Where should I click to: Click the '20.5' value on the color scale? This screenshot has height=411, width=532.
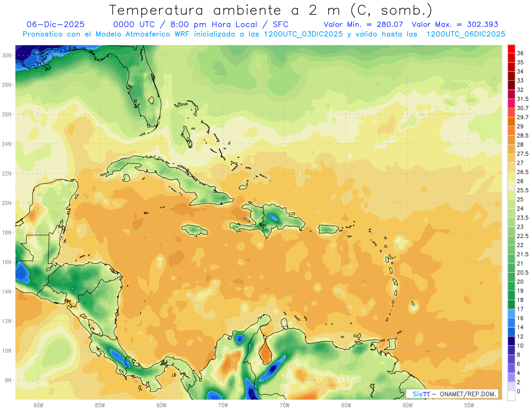point(523,273)
